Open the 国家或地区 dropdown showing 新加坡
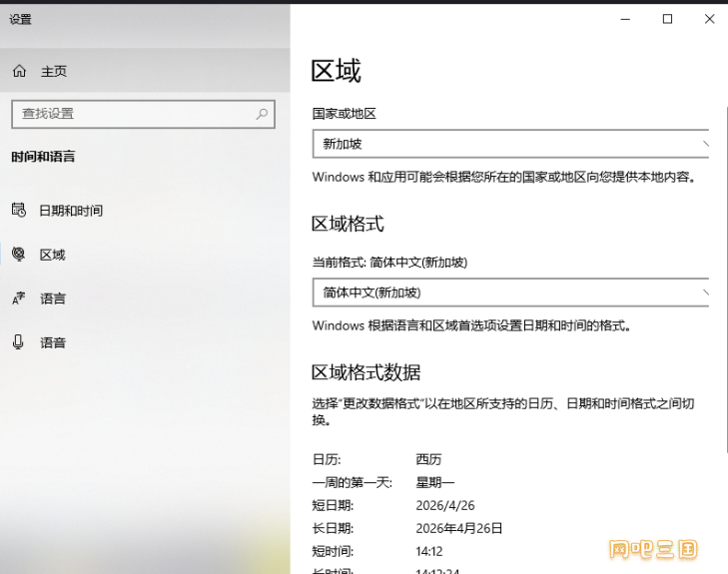The width and height of the screenshot is (728, 574). 510,144
